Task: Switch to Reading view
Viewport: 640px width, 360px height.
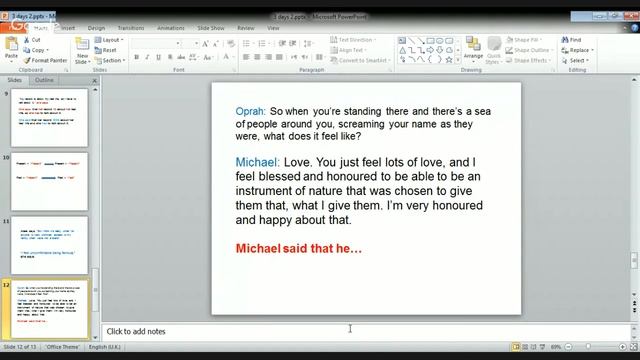Action: pos(533,347)
